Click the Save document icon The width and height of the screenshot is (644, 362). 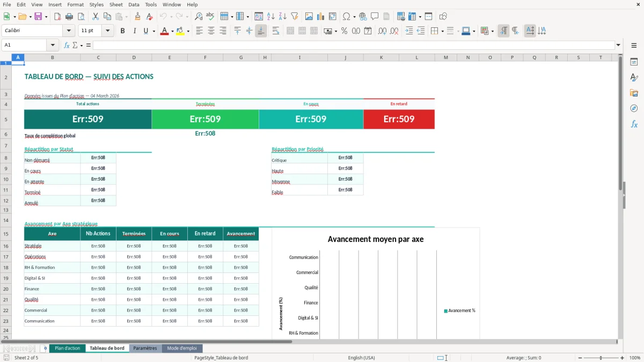pyautogui.click(x=38, y=17)
